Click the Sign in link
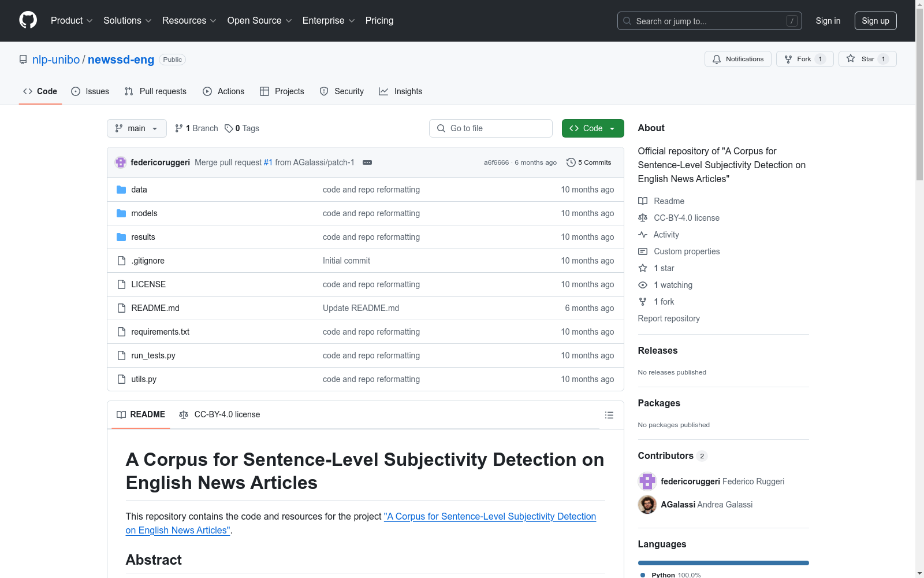The height and width of the screenshot is (578, 924). (x=828, y=21)
